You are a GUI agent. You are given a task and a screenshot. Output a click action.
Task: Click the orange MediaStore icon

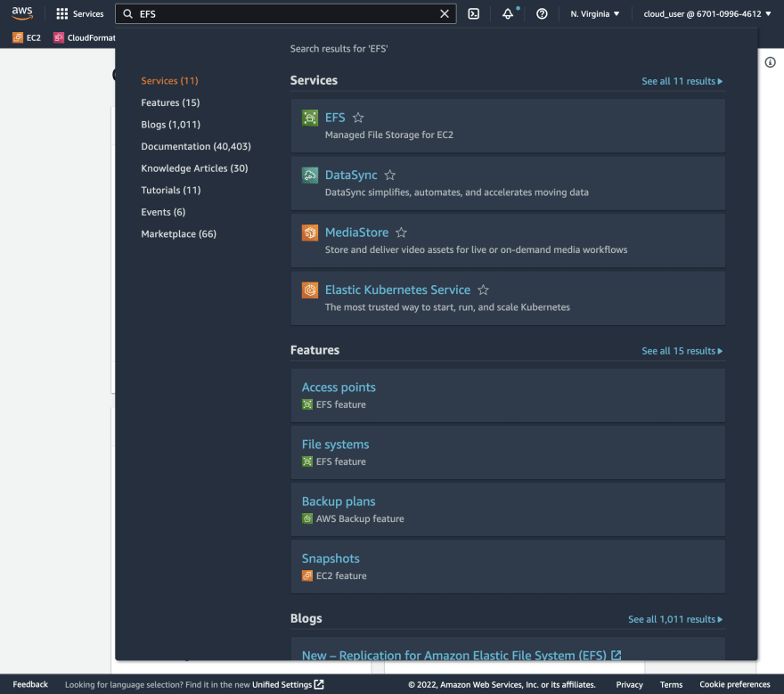point(310,233)
